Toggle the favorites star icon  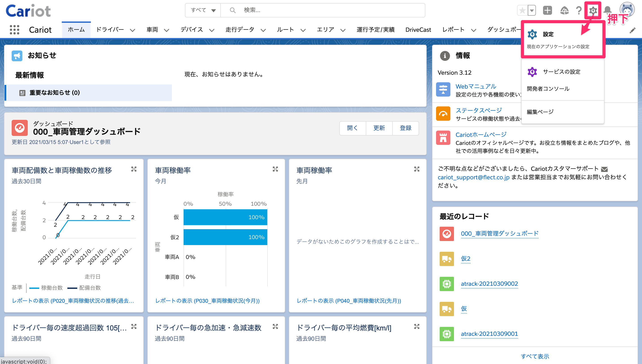[522, 11]
